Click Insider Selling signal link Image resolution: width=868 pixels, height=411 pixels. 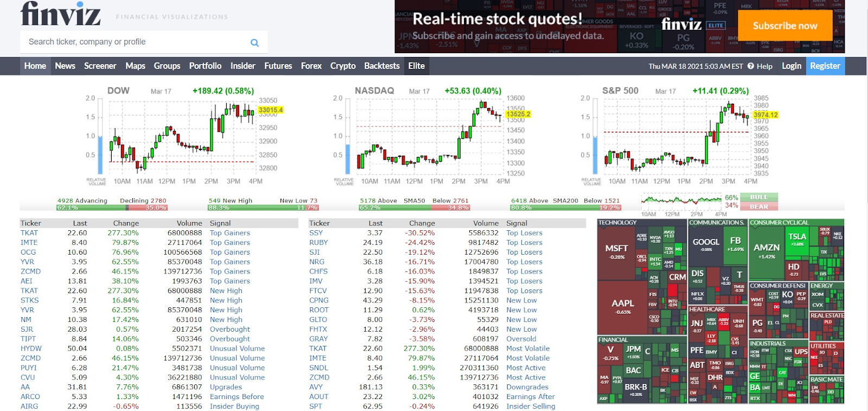[531, 406]
